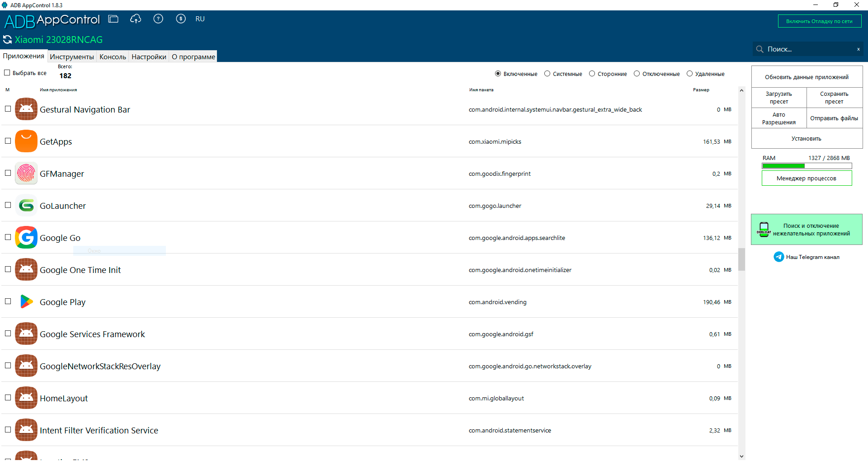This screenshot has height=470, width=868.
Task: Click the Google One Time Init icon
Action: (x=26, y=269)
